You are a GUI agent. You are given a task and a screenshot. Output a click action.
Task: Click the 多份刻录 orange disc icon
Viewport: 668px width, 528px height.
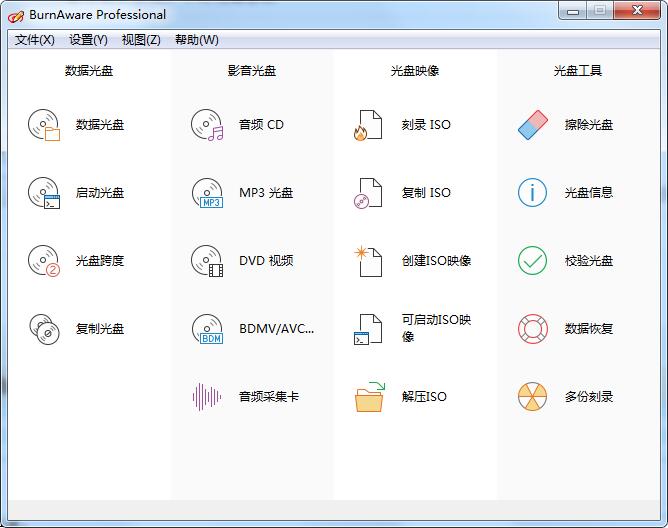[x=533, y=397]
